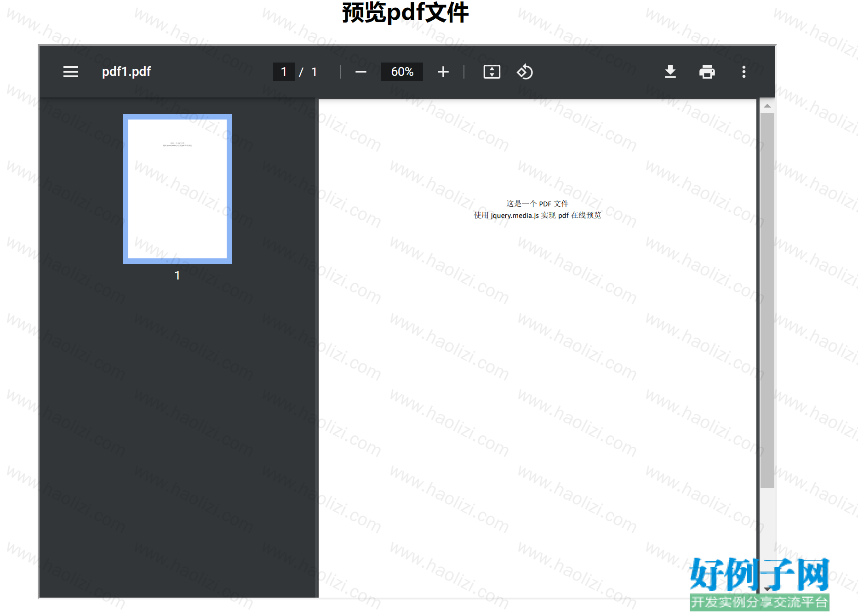Print the PDF document

tap(707, 72)
